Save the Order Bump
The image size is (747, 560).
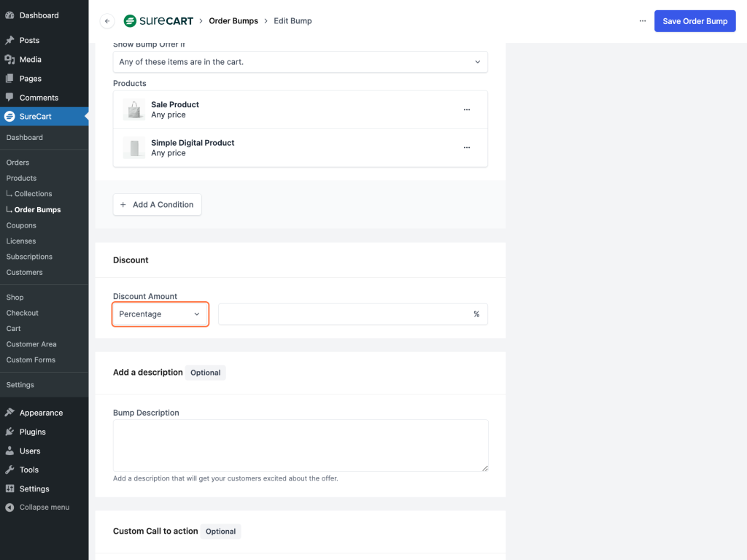click(x=694, y=21)
